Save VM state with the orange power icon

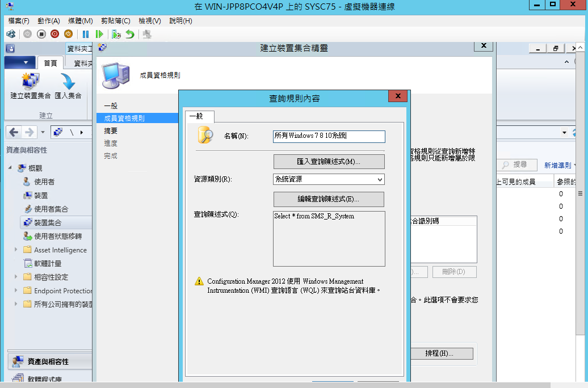(x=68, y=34)
